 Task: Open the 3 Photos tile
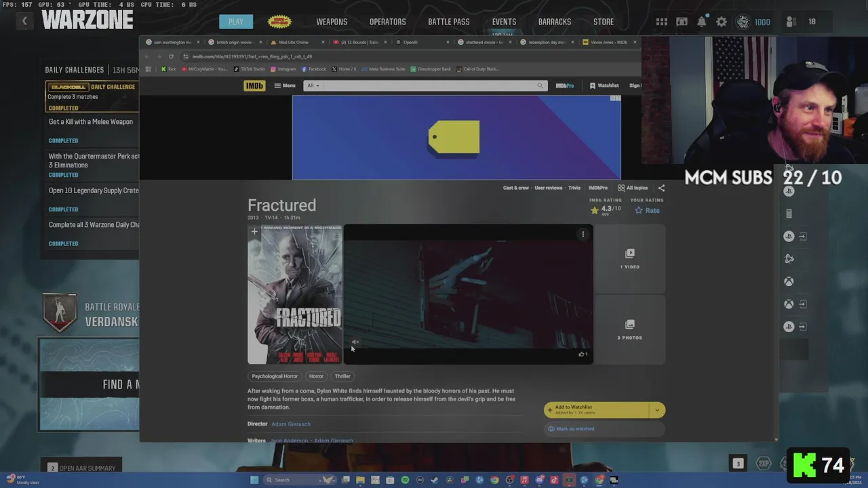click(x=629, y=330)
